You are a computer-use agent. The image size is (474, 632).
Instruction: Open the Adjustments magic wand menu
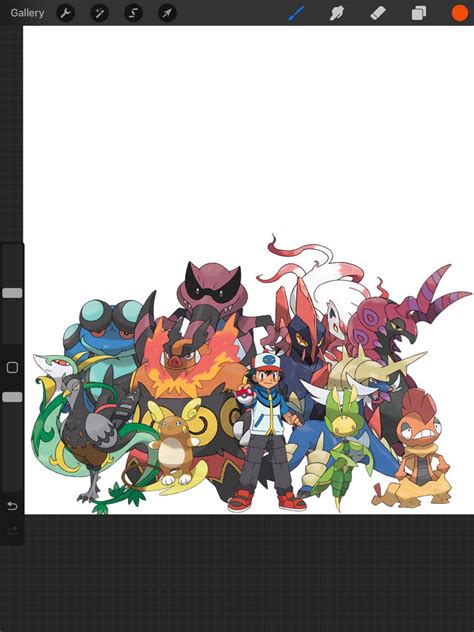pos(99,13)
